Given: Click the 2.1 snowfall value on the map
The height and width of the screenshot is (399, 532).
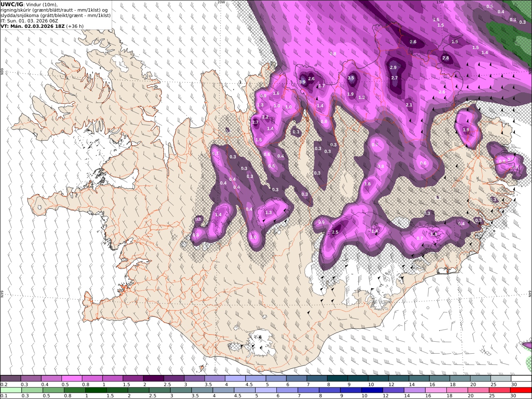Looking at the screenshot, I should [x=409, y=105].
